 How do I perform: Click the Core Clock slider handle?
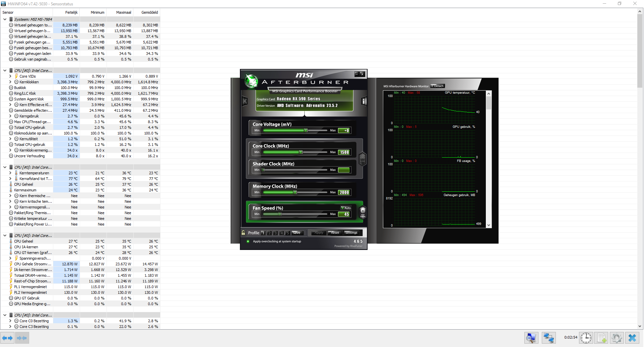click(x=301, y=152)
